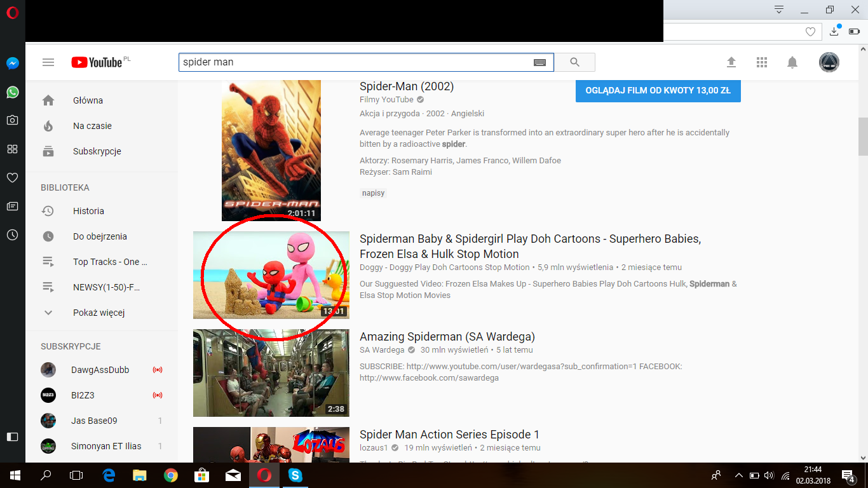The image size is (868, 488).
Task: Open Messenger in Opera sidebar
Action: (x=12, y=64)
